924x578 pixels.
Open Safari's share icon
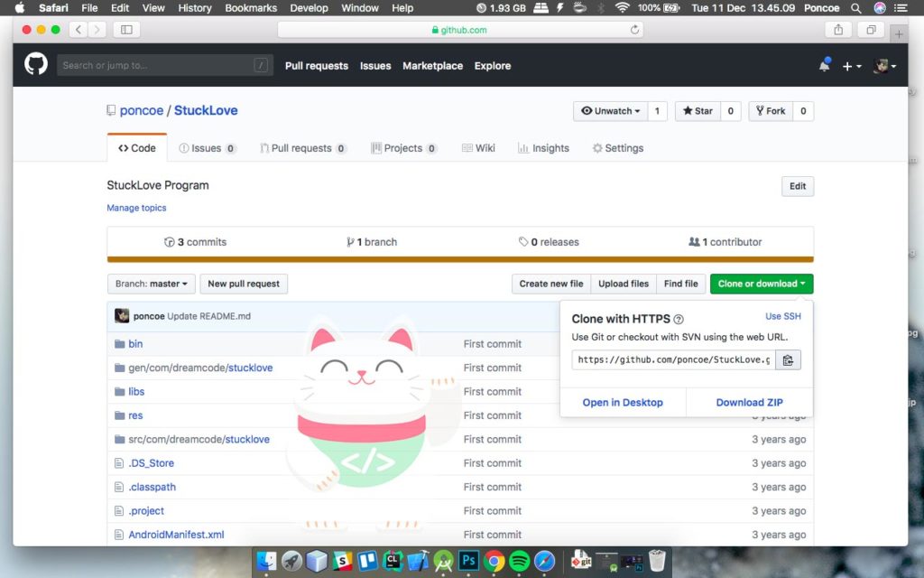click(838, 30)
